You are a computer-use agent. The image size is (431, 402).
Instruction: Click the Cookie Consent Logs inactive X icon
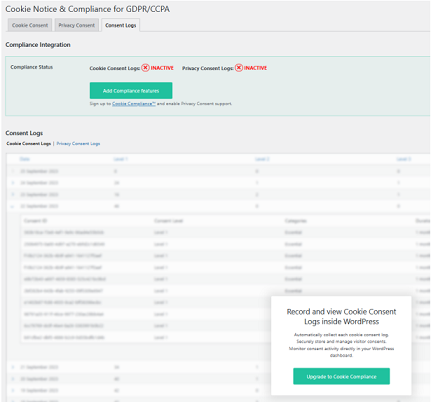click(x=145, y=68)
